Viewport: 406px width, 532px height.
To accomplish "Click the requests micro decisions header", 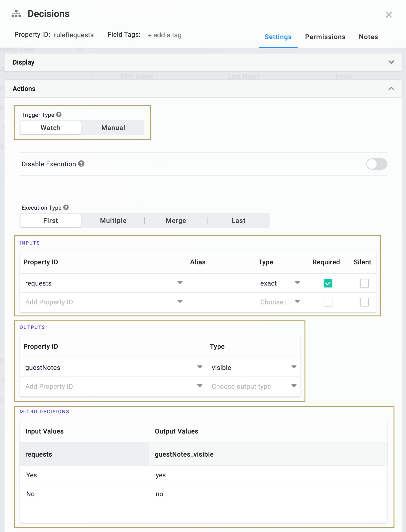I will point(84,454).
